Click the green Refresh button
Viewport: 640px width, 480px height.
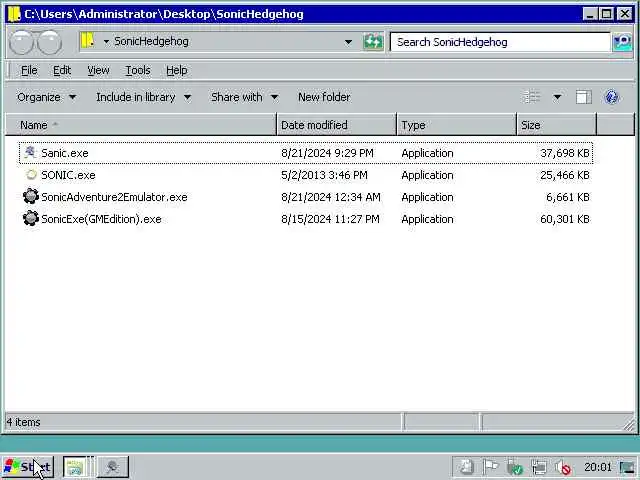[x=373, y=42]
